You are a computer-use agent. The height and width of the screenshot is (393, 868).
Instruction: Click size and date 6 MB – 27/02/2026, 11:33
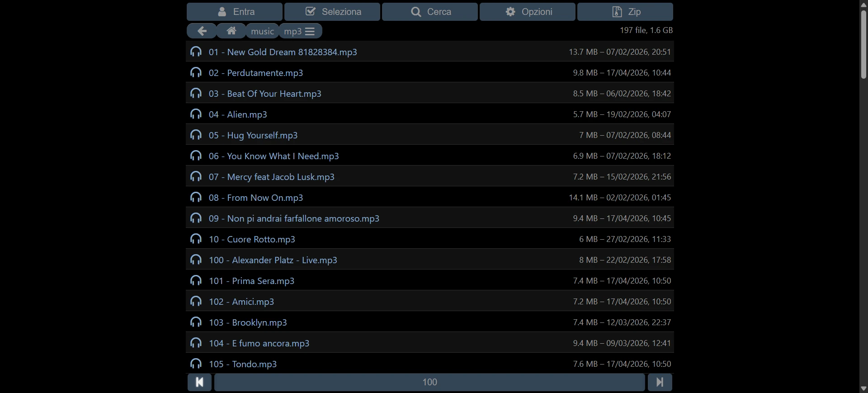(x=625, y=239)
